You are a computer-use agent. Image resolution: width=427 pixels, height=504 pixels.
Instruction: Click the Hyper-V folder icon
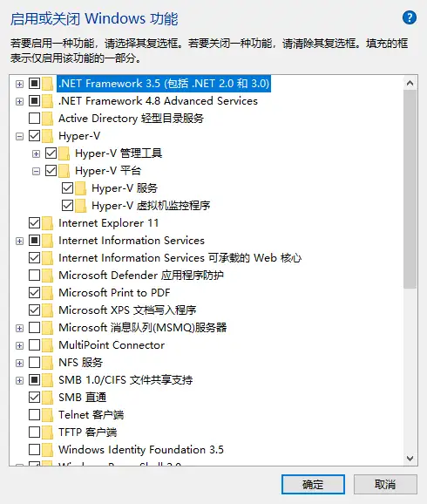point(48,136)
